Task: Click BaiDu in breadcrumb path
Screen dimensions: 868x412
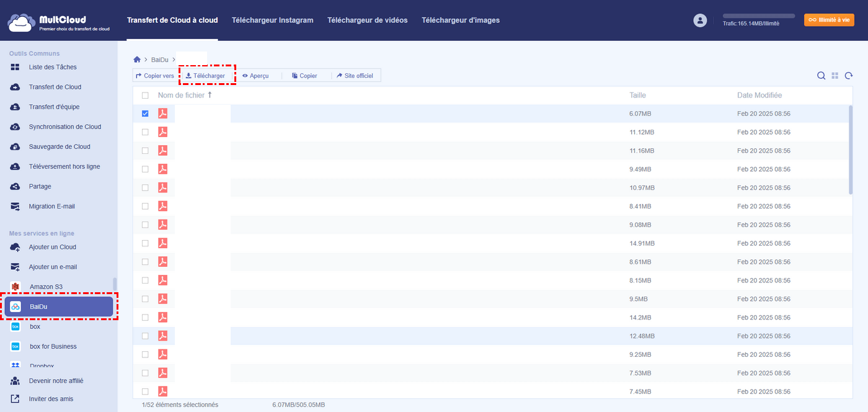Action: tap(160, 60)
